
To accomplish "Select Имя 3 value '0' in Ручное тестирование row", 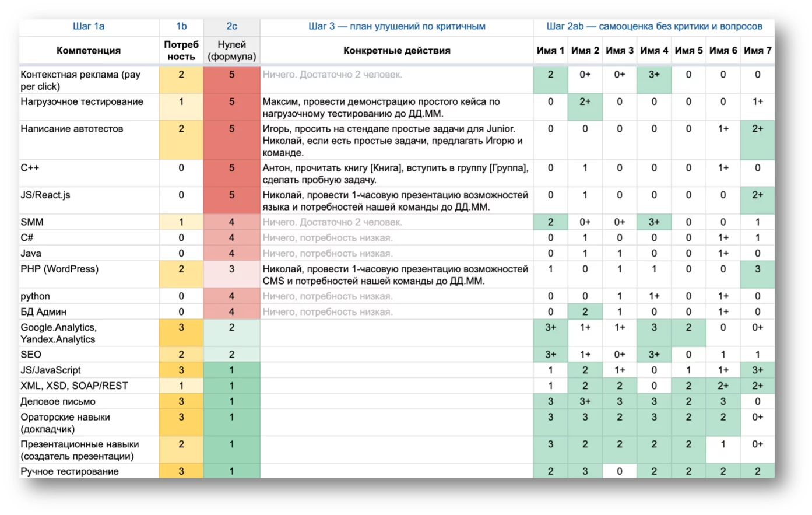I will (619, 471).
